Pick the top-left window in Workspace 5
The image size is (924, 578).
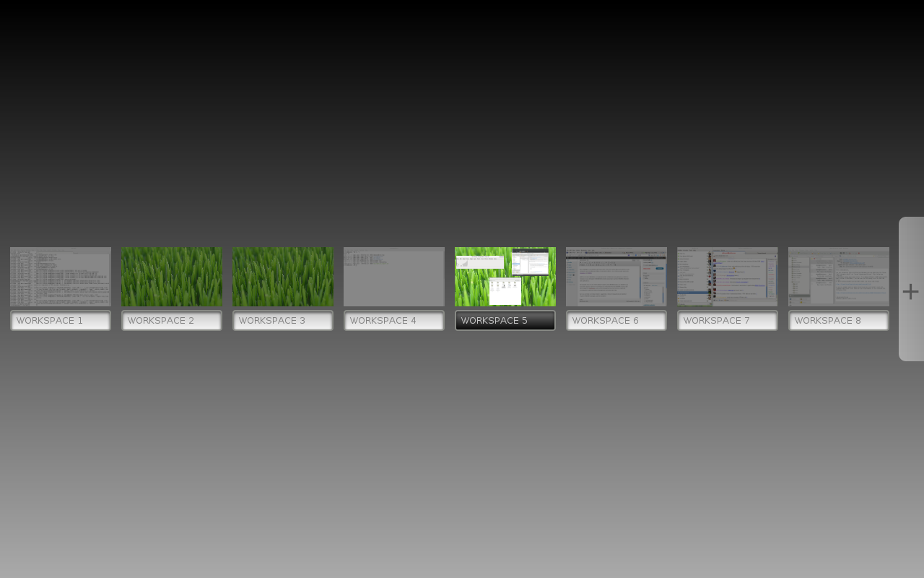pyautogui.click(x=480, y=262)
